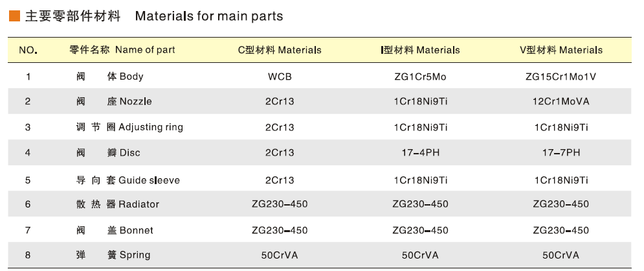
Task: Click the 'Spring' part name cell
Action: click(113, 255)
